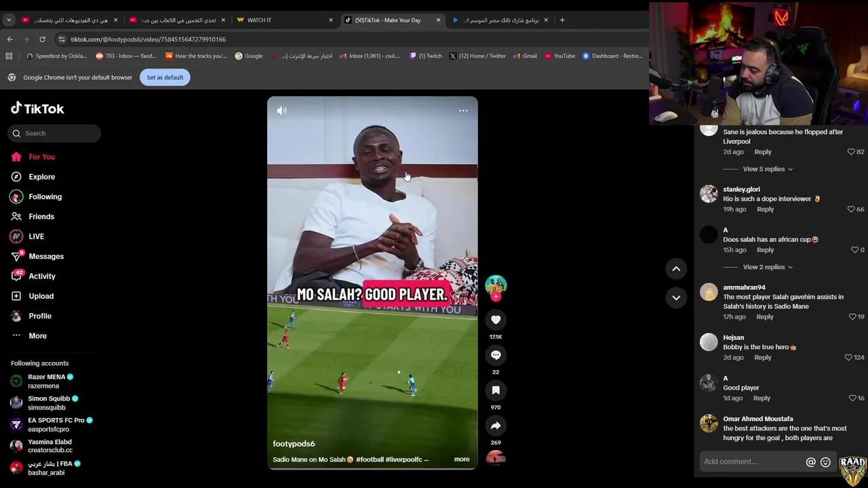Expand View 5 replies thread
Viewport: 868px width, 488px height.
pos(767,169)
